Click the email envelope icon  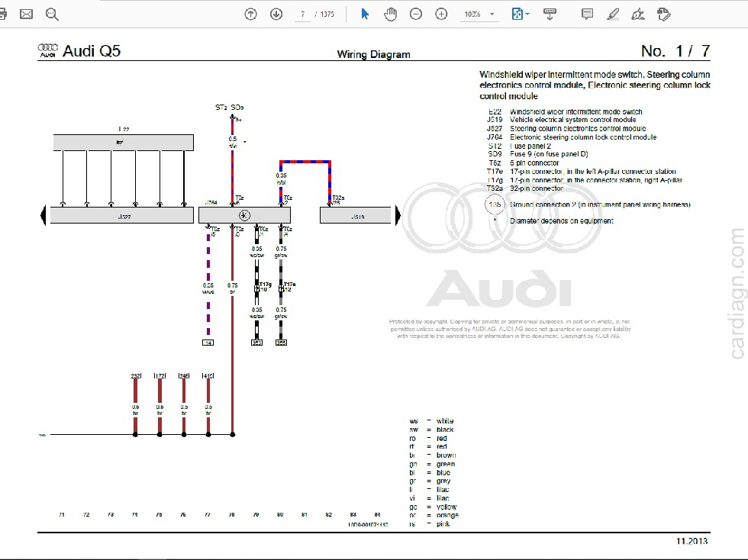(26, 14)
